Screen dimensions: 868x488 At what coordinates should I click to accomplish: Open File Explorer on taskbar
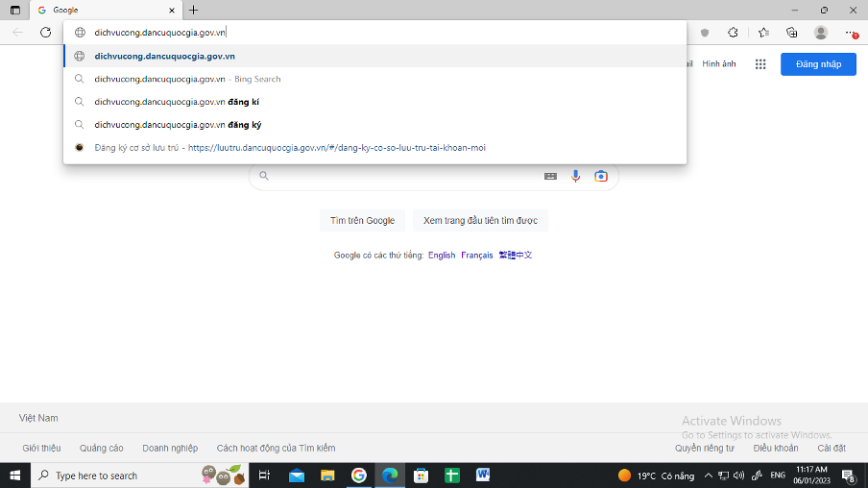[x=327, y=476]
